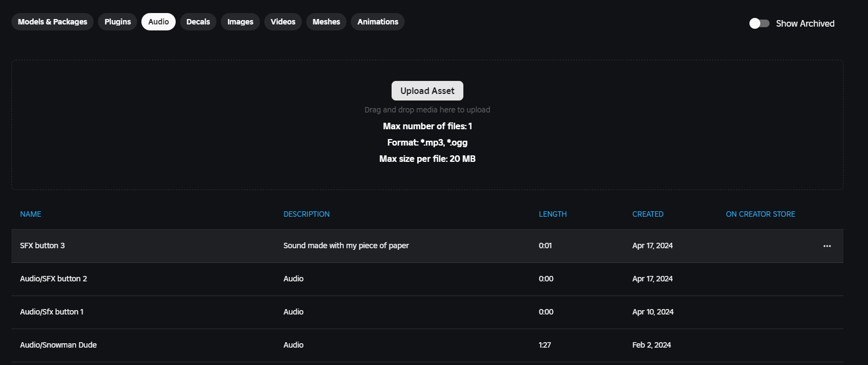Open the Audio/Sfx button 1 asset

[427, 312]
